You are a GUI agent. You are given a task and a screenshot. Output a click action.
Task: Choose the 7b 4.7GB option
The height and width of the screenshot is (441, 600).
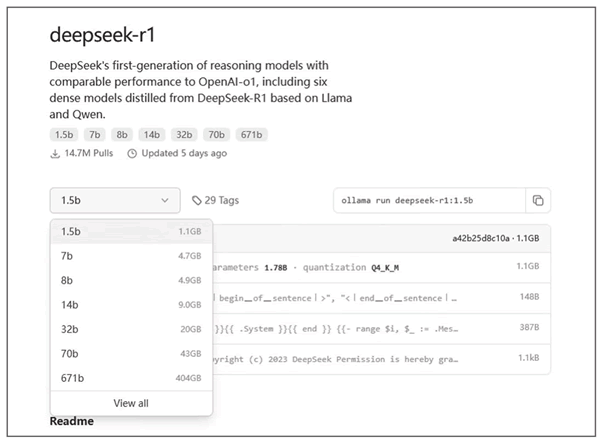131,256
